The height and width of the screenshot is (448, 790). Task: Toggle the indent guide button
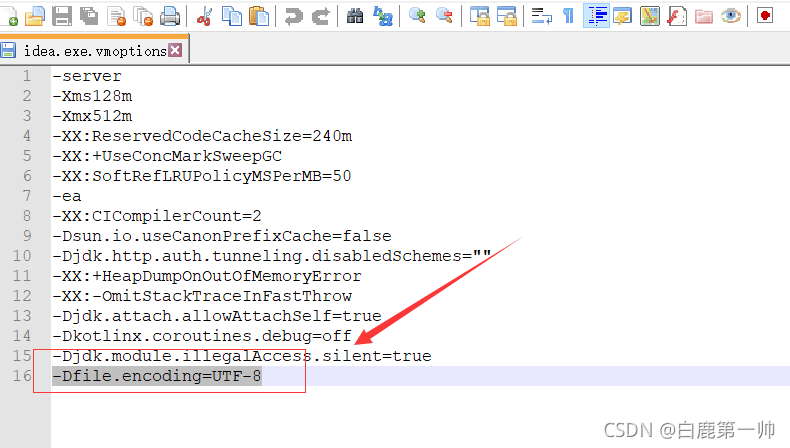pyautogui.click(x=596, y=16)
